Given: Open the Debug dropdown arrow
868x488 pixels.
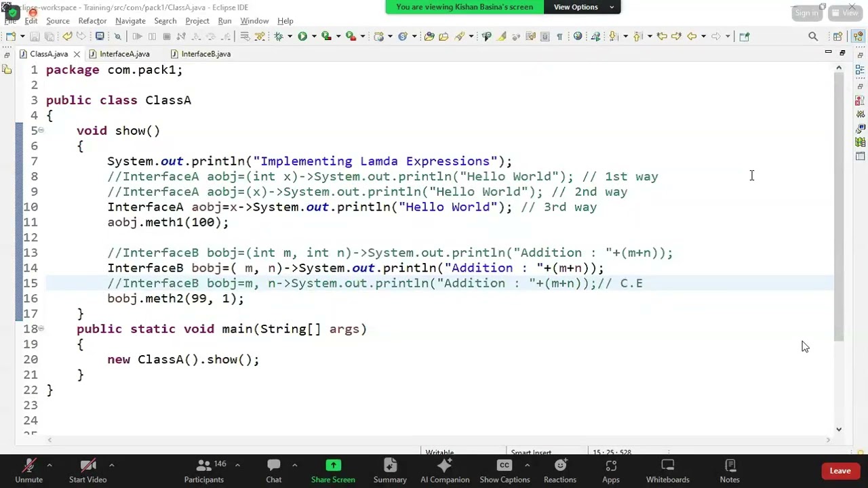Looking at the screenshot, I should [x=290, y=36].
